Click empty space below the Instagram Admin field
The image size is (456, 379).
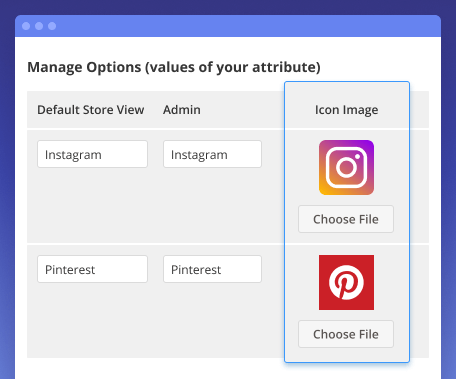212,205
